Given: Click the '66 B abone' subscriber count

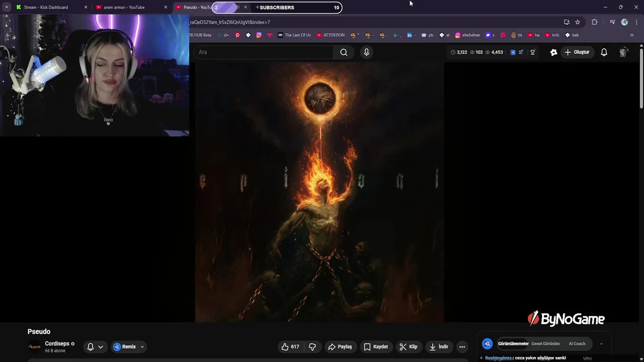Looking at the screenshot, I should coord(55,351).
